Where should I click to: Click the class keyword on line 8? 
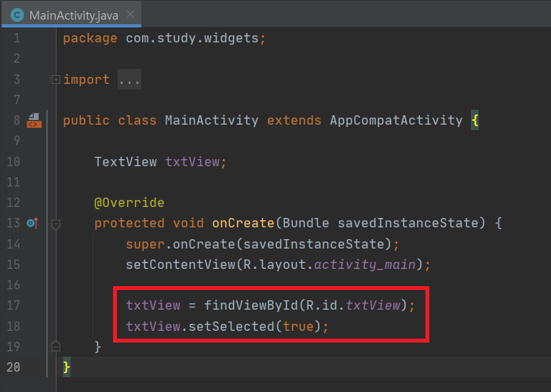click(x=137, y=121)
